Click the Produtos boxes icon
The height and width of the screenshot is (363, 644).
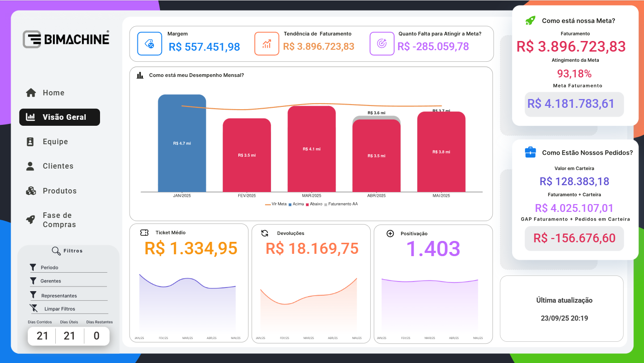point(31,191)
